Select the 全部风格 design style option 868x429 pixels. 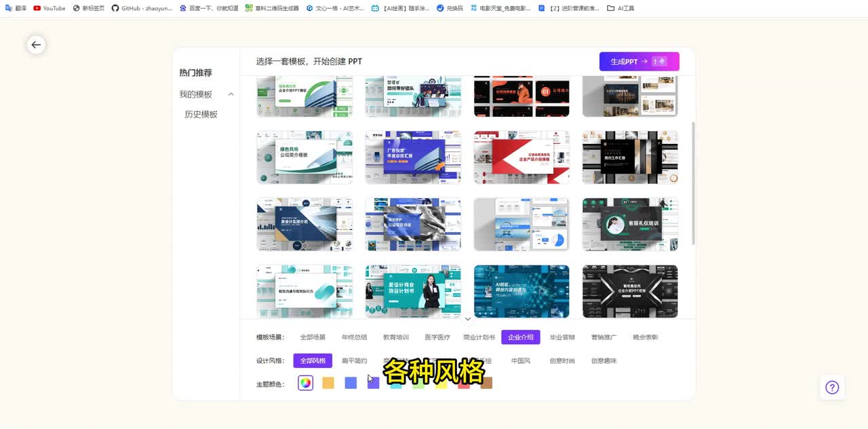coord(313,360)
